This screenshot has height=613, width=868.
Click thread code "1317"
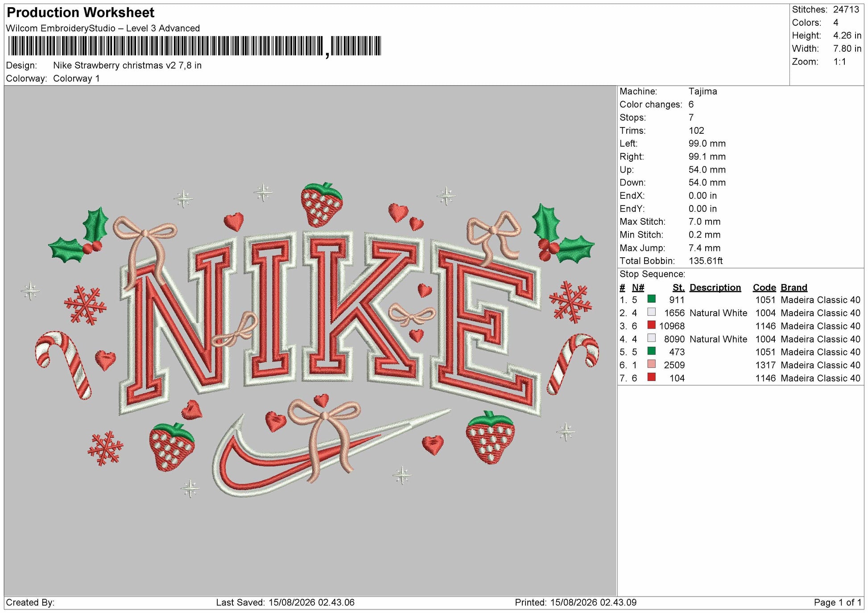[x=765, y=365]
